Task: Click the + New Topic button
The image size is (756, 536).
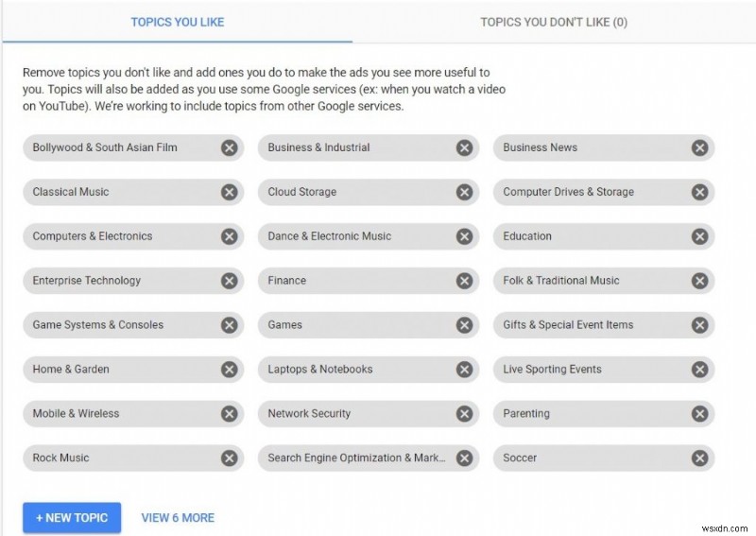Action: click(x=72, y=517)
